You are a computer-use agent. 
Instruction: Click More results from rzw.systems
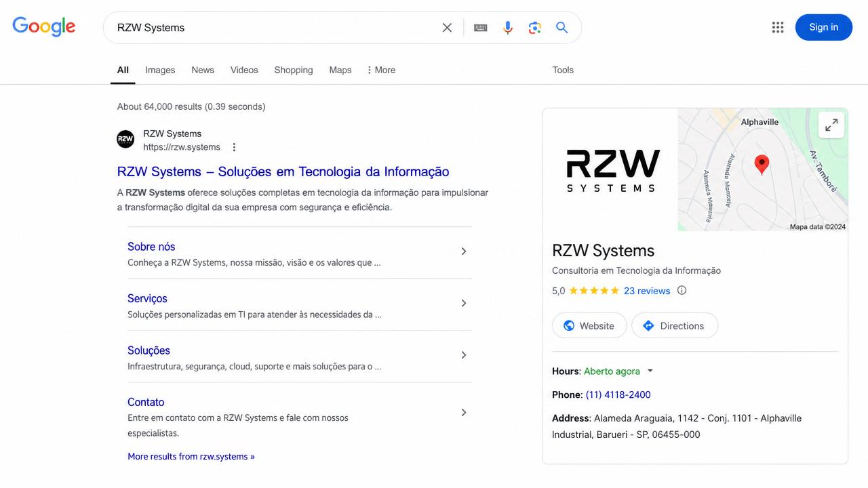coord(191,457)
